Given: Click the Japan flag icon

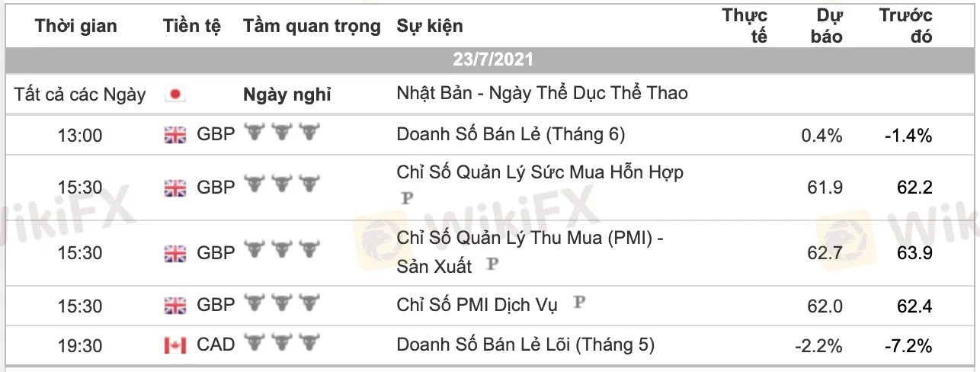Looking at the screenshot, I should tap(175, 95).
